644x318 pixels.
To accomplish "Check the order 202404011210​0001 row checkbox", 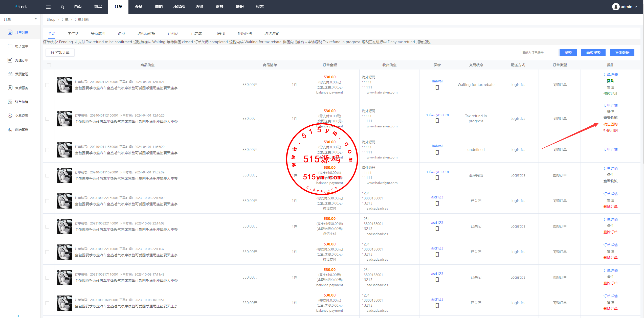I will click(47, 119).
